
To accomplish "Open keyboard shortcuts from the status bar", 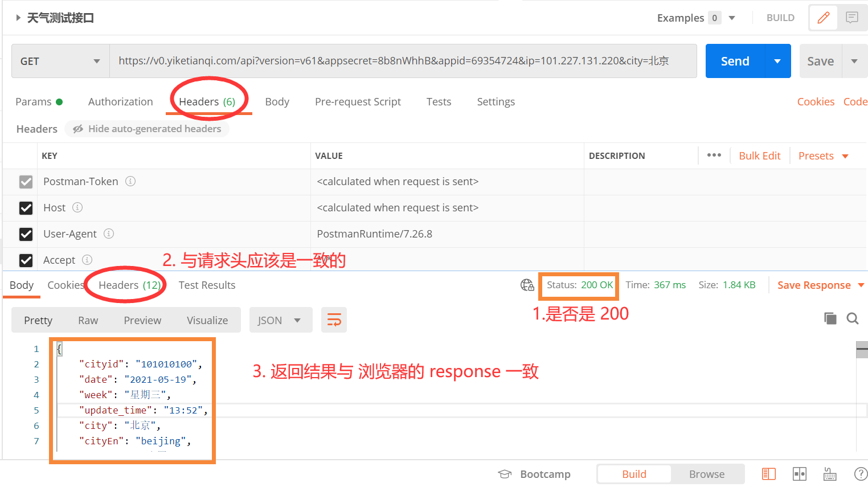I will coord(829,473).
